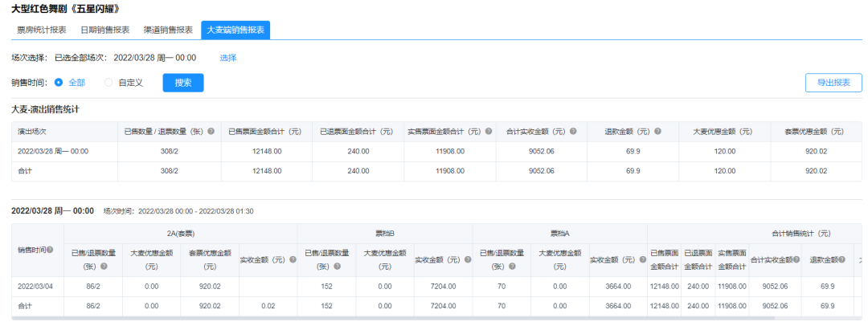Click help icon for 票档A 实收金额（元） header
This screenshot has width=868, height=326.
[x=643, y=259]
